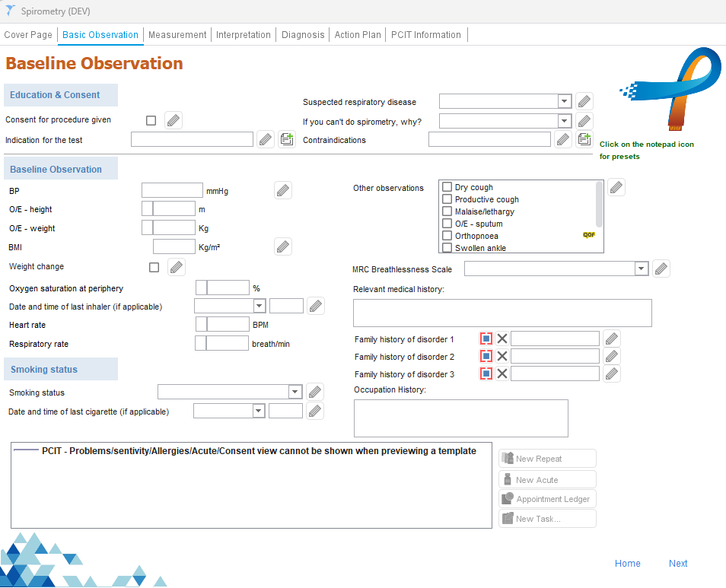Click the Other observations list scrollbar
The image size is (726, 588).
pyautogui.click(x=600, y=204)
